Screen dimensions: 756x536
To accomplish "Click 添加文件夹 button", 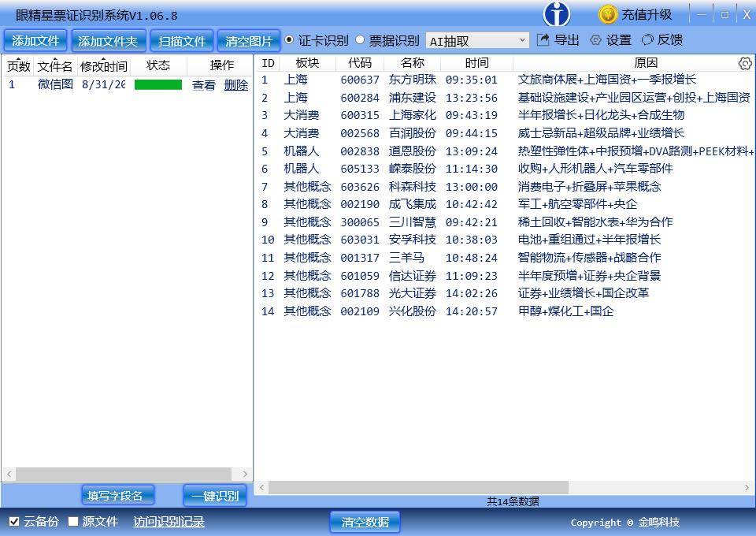I will point(108,41).
